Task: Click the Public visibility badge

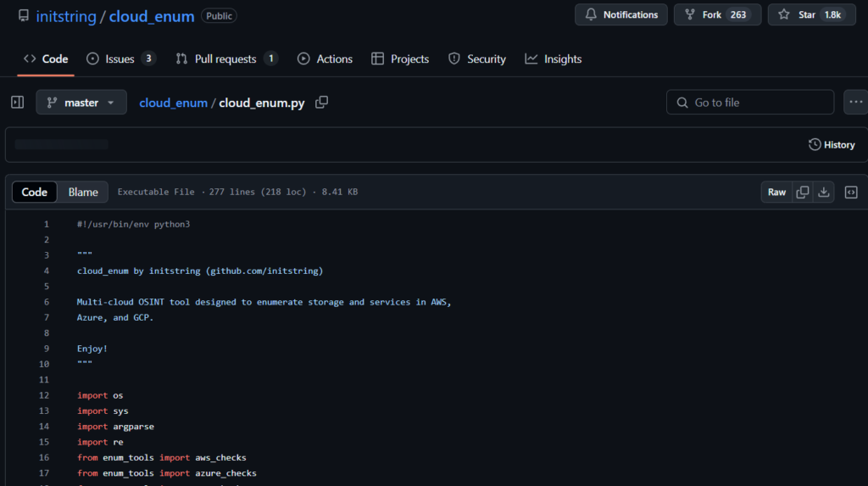Action: pyautogui.click(x=220, y=16)
